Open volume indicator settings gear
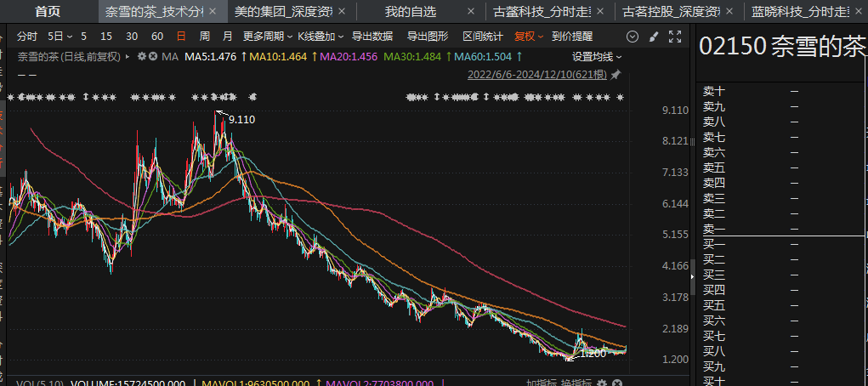 point(602,383)
